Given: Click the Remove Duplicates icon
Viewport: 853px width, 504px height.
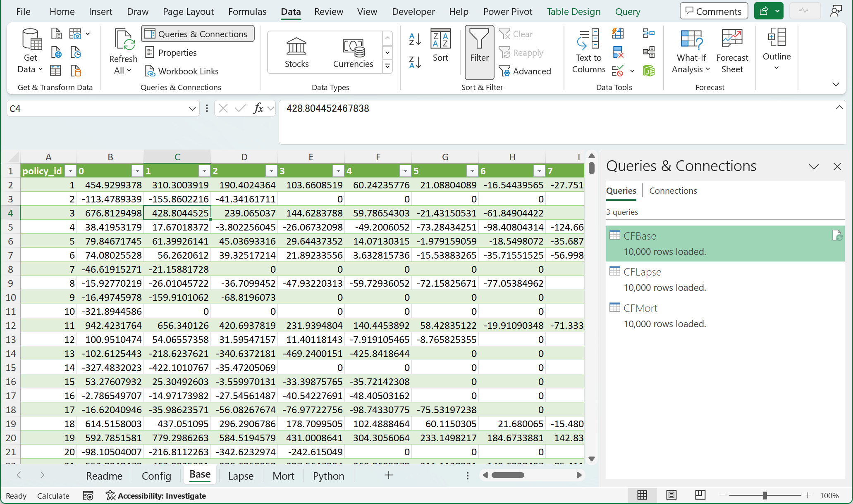Looking at the screenshot, I should pos(618,52).
